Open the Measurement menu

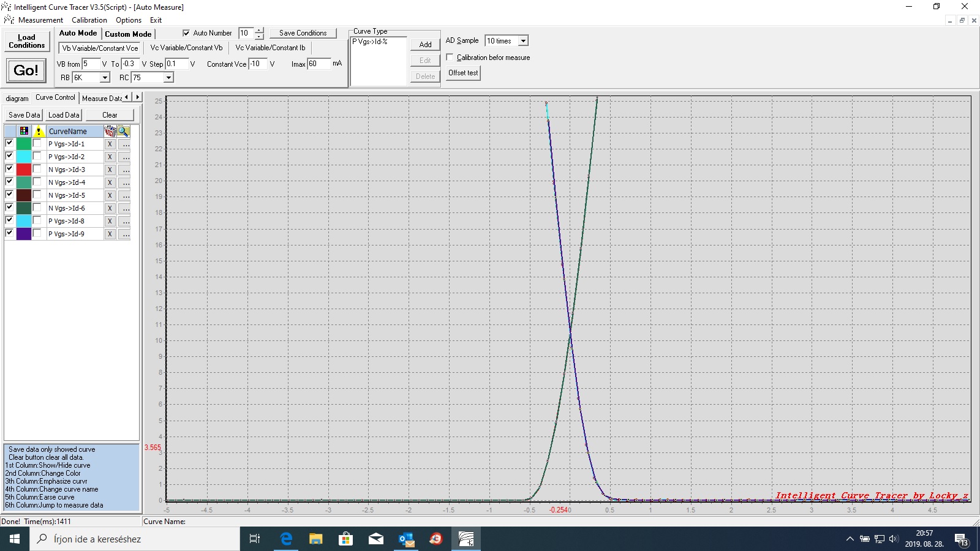coord(40,20)
